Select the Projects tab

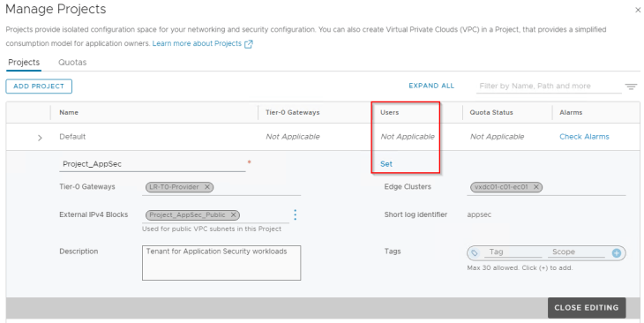pos(24,63)
